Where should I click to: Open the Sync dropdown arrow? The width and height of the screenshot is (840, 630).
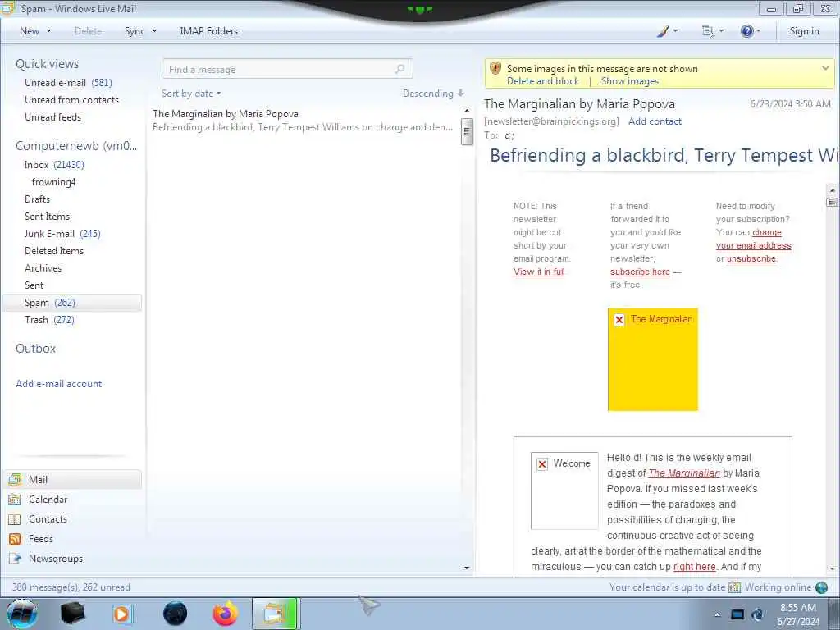pos(154,31)
